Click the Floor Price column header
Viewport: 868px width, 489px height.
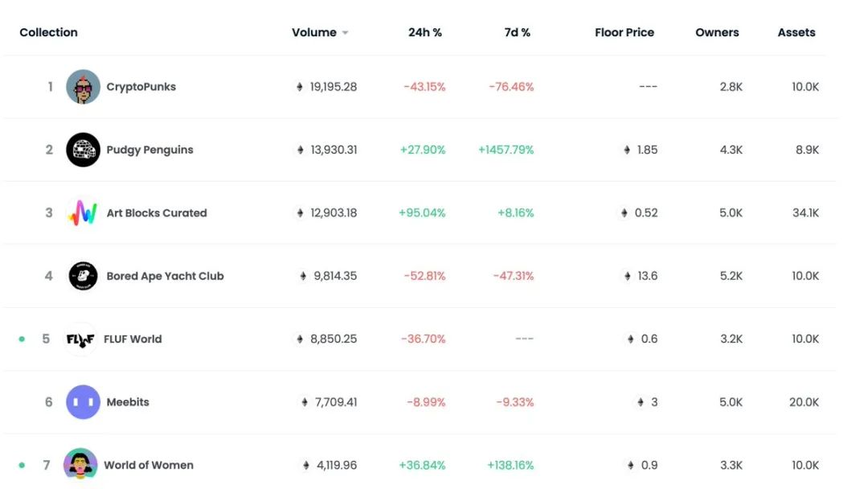(x=624, y=33)
